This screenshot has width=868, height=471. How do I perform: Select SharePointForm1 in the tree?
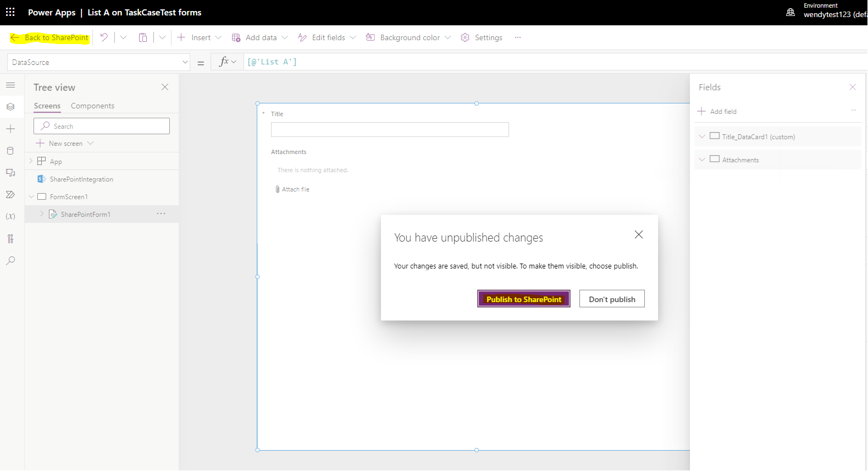tap(86, 215)
